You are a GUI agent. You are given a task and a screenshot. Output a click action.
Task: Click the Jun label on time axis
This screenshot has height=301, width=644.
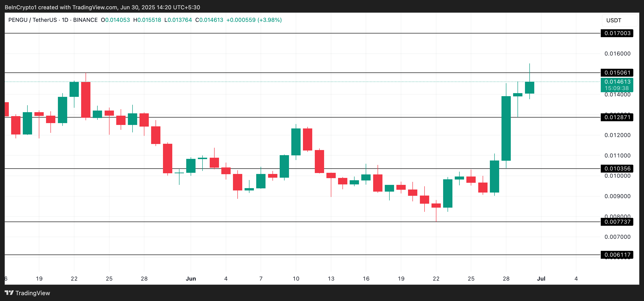click(x=191, y=278)
